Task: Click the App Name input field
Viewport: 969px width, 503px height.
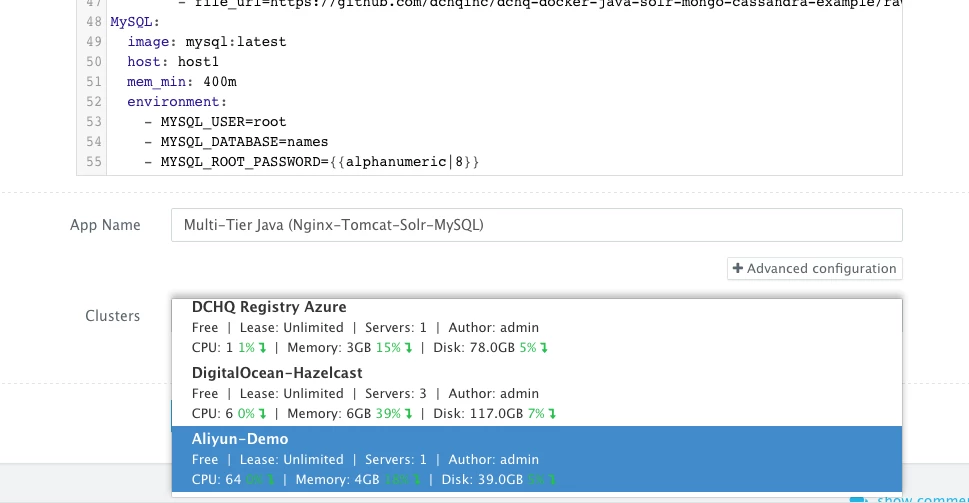Action: pos(536,225)
